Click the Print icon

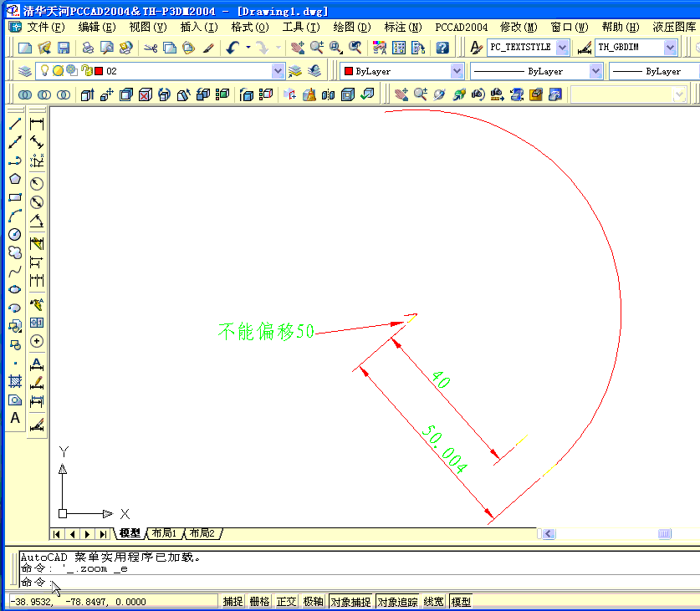click(x=88, y=48)
